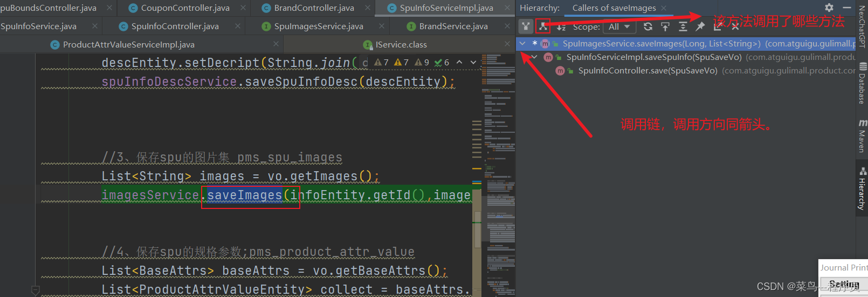Close the SpuImagesService.java tab
The image size is (868, 297).
(382, 26)
